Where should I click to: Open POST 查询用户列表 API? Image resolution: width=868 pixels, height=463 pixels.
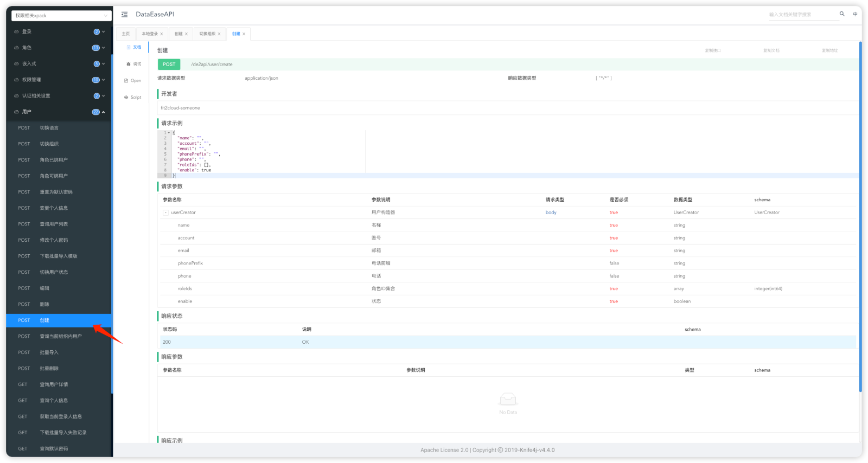[x=59, y=224]
